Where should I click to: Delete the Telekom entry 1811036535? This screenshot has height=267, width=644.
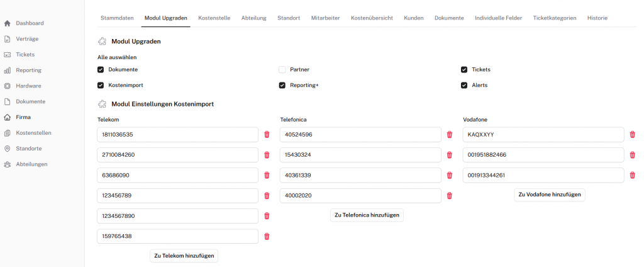267,135
